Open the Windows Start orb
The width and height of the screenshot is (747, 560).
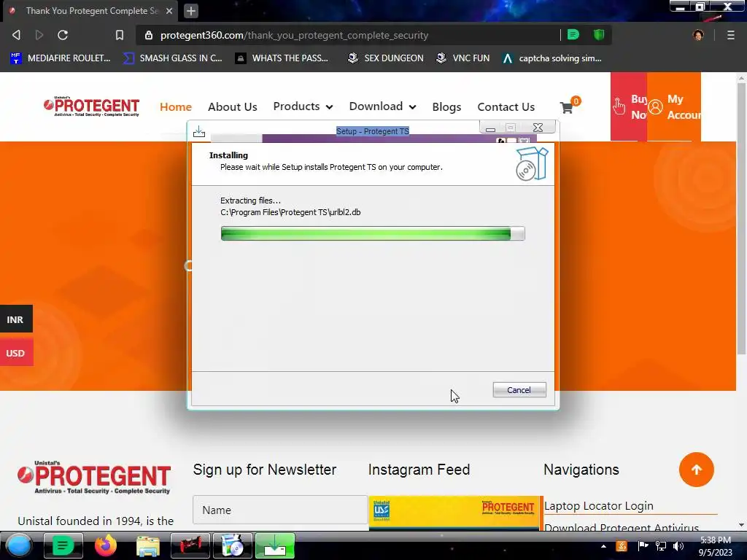[x=19, y=545]
